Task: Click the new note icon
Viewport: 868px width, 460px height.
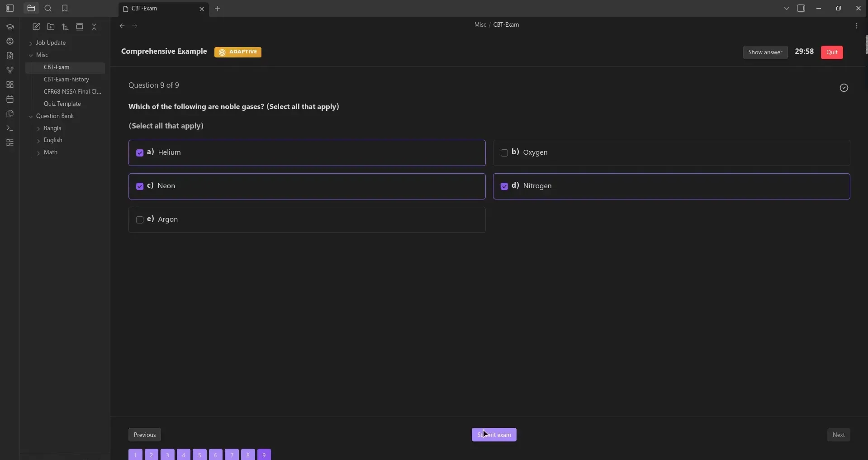Action: pos(36,27)
